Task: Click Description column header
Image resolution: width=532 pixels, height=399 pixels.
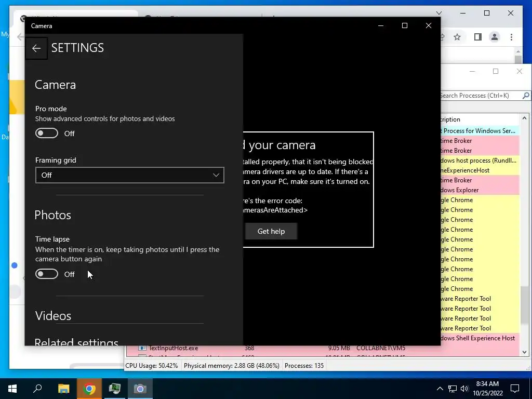Action: click(x=480, y=119)
